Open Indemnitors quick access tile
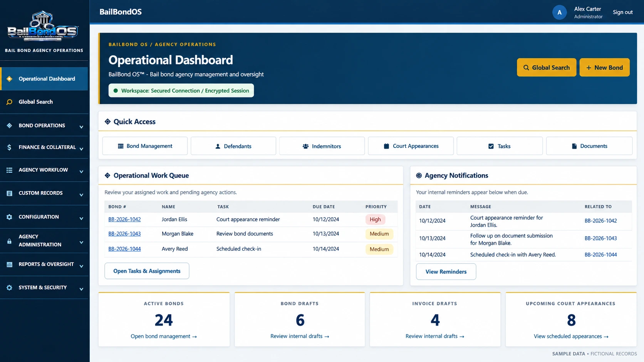Viewport: 644px width, 362px height. tap(322, 146)
